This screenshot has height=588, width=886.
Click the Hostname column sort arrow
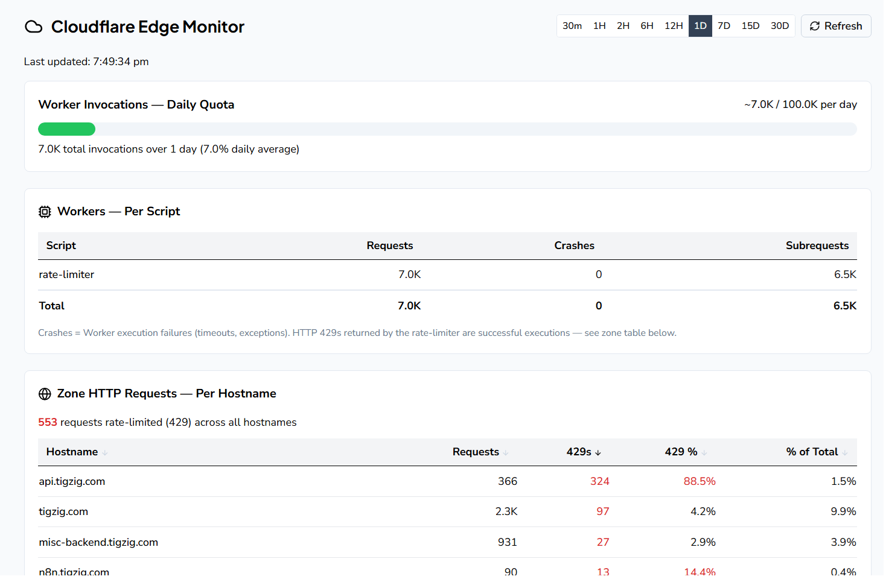tap(105, 453)
